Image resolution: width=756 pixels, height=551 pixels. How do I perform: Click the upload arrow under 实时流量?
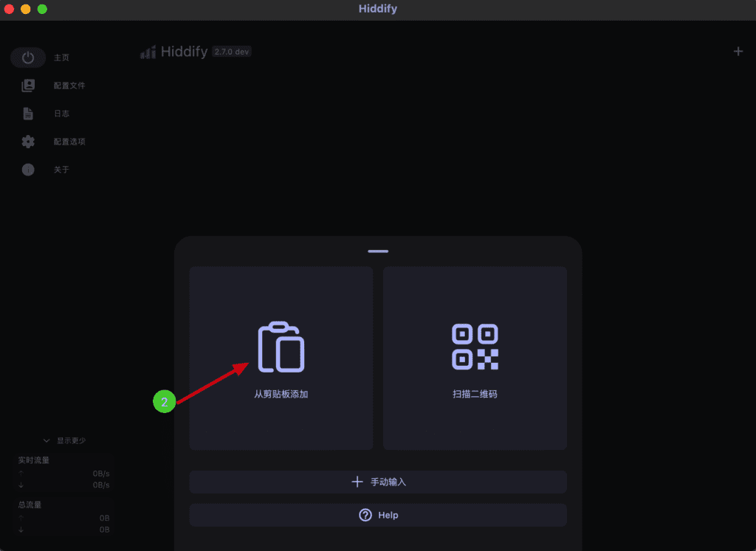[21, 474]
